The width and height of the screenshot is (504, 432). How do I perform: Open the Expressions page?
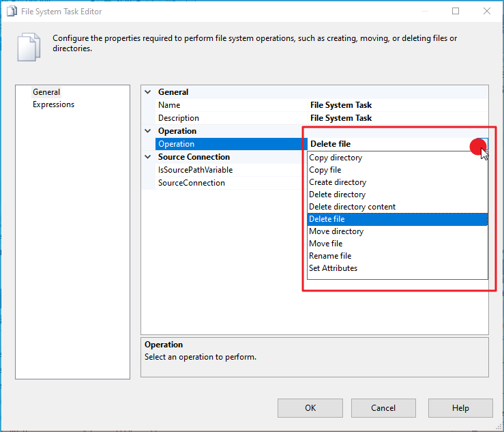coord(53,104)
